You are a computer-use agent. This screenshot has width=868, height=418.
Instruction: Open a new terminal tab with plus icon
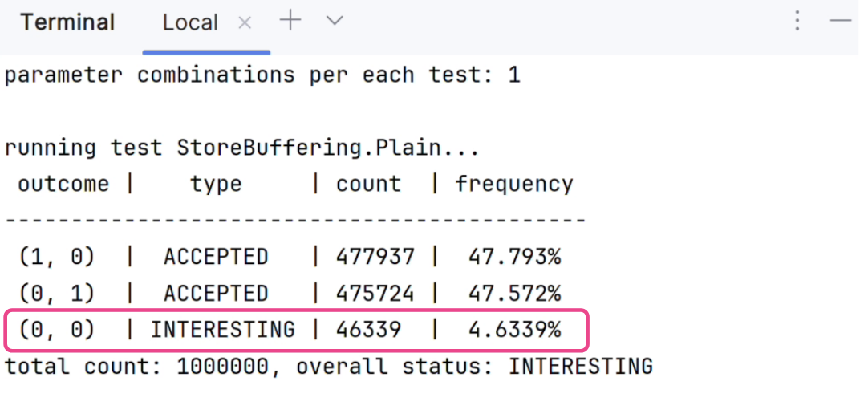pos(290,22)
